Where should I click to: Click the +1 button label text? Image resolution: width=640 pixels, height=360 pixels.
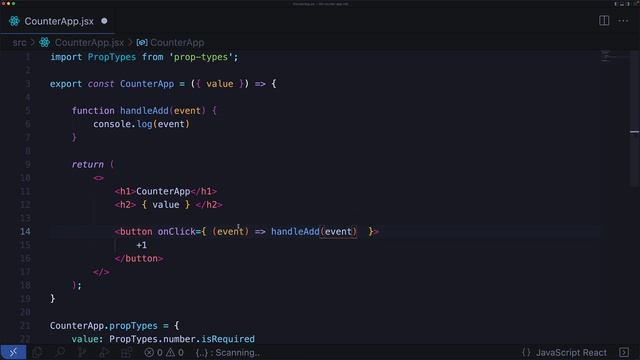coord(142,245)
